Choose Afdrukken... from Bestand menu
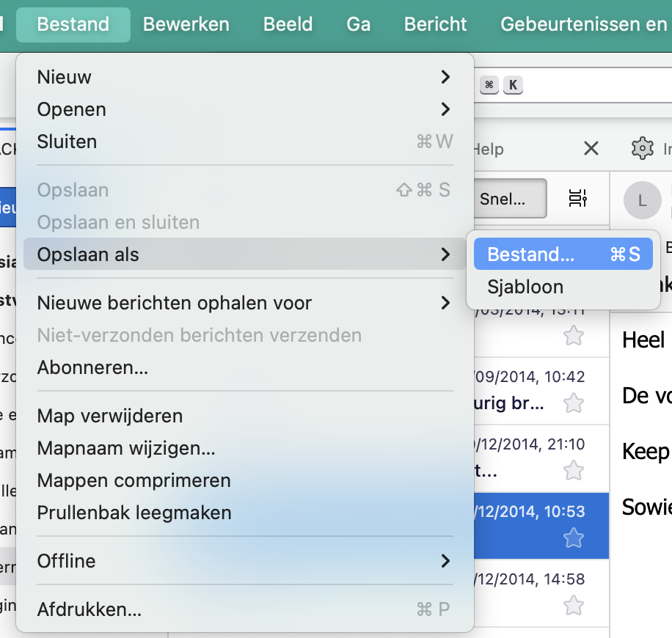 [90, 609]
